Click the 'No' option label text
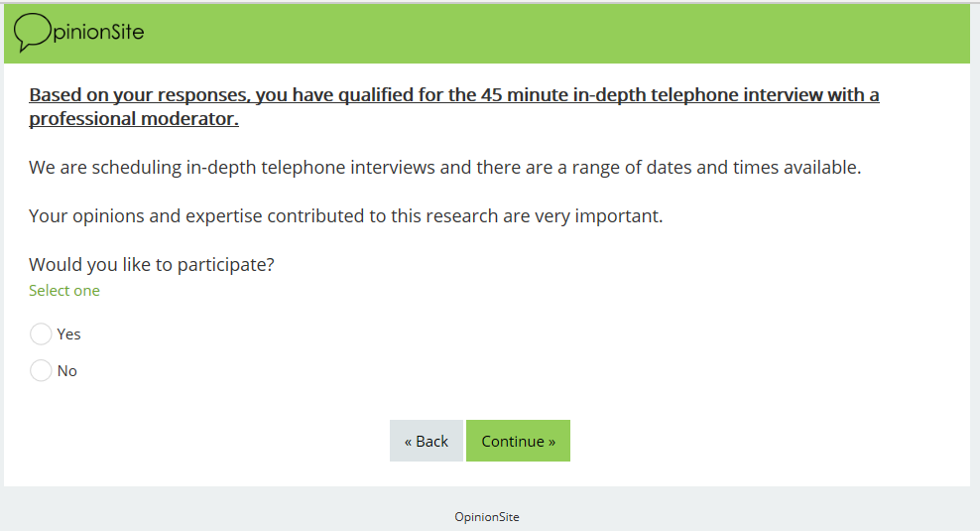This screenshot has width=980, height=531. coord(66,371)
